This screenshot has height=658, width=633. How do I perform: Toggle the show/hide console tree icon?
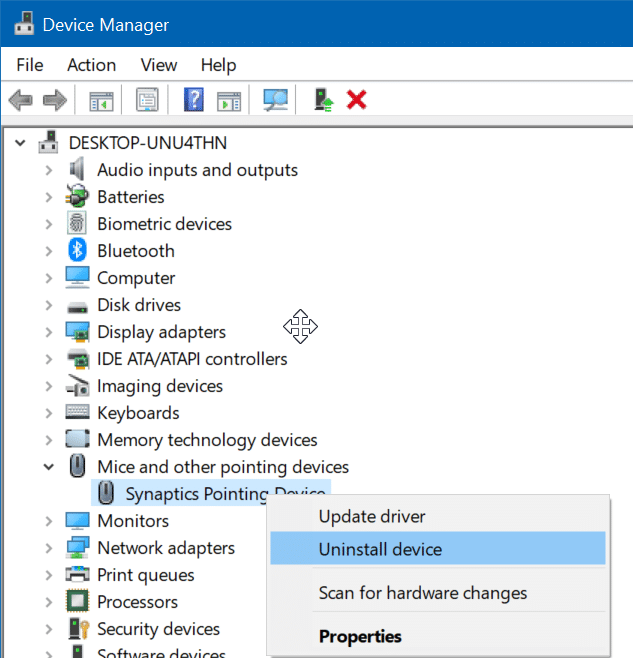point(101,101)
